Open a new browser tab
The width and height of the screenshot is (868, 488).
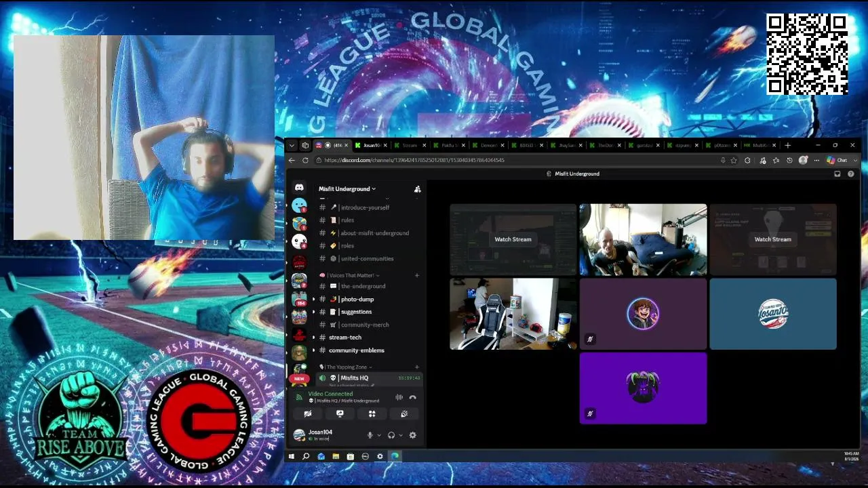click(787, 145)
